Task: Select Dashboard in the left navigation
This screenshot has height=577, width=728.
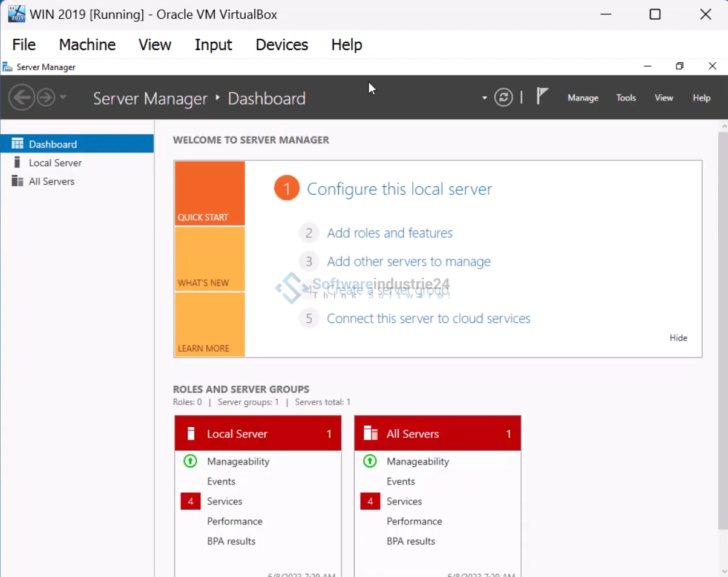Action: 53,144
